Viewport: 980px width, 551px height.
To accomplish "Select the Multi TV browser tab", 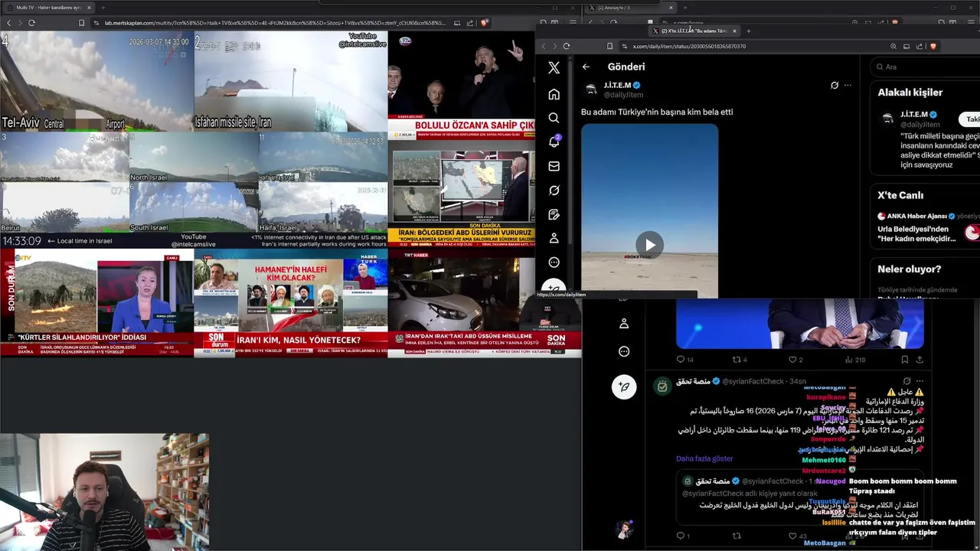I will pyautogui.click(x=50, y=7).
